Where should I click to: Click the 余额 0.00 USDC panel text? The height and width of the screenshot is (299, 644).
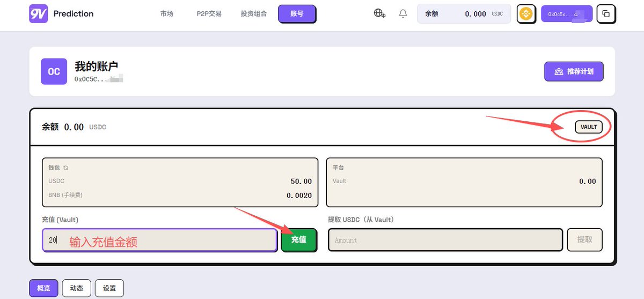[74, 127]
